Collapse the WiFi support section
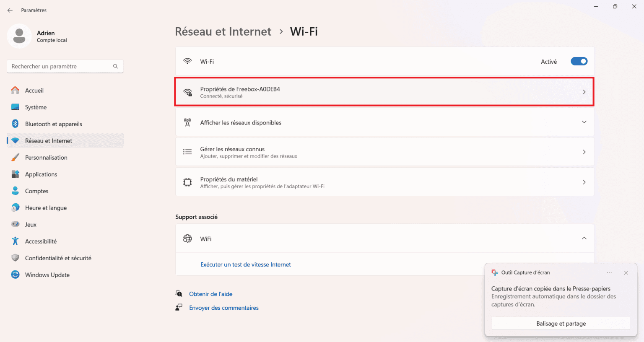The height and width of the screenshot is (342, 644). click(x=584, y=238)
